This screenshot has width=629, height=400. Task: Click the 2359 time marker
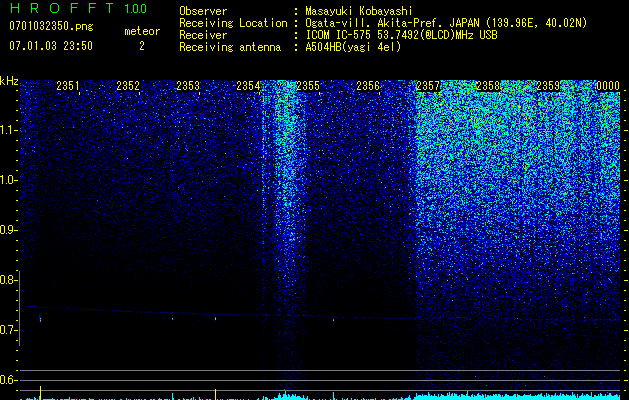click(548, 86)
